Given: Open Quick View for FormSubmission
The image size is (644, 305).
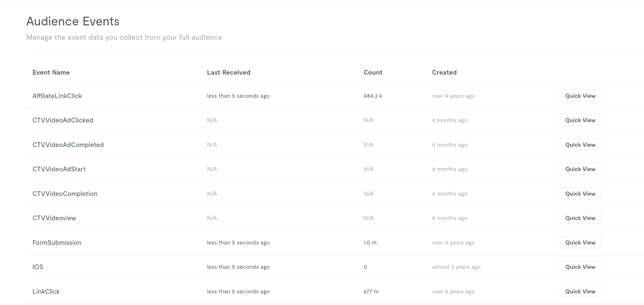Looking at the screenshot, I should click(580, 242).
